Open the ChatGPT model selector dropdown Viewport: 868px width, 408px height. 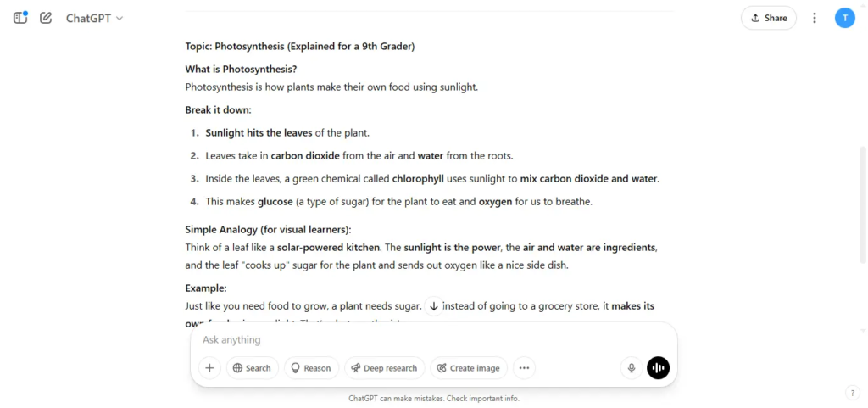(95, 18)
